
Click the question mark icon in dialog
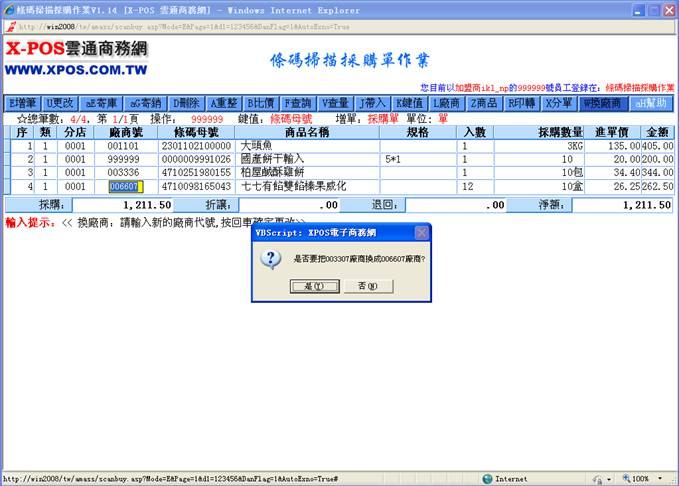269,258
